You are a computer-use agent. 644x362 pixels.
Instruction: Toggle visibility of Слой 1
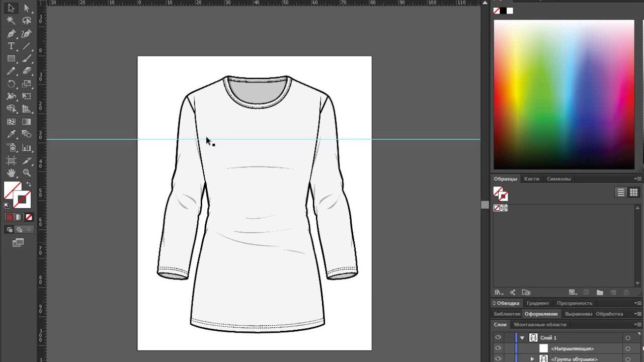click(x=498, y=338)
